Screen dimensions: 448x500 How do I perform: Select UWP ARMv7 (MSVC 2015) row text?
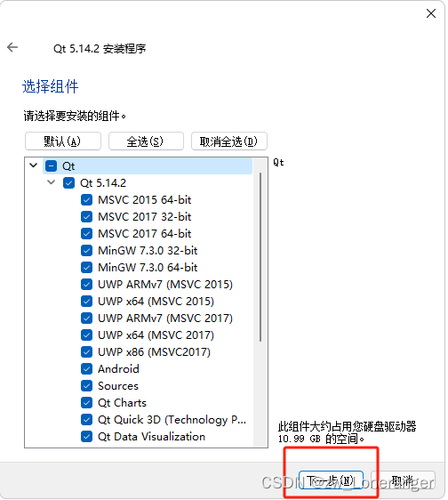pos(165,285)
